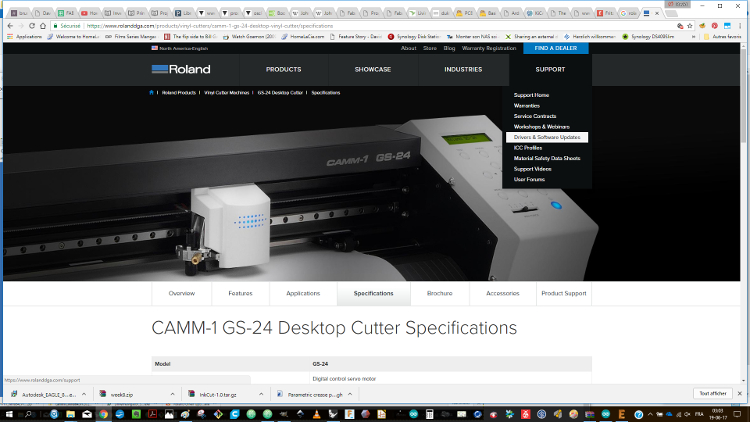The height and width of the screenshot is (422, 750).
Task: Click the Roland logo
Action: click(x=181, y=69)
